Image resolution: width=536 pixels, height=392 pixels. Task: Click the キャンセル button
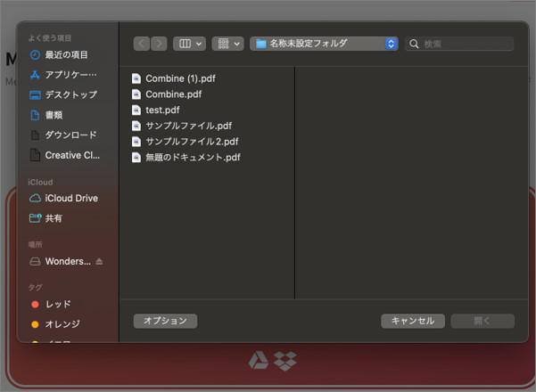413,321
